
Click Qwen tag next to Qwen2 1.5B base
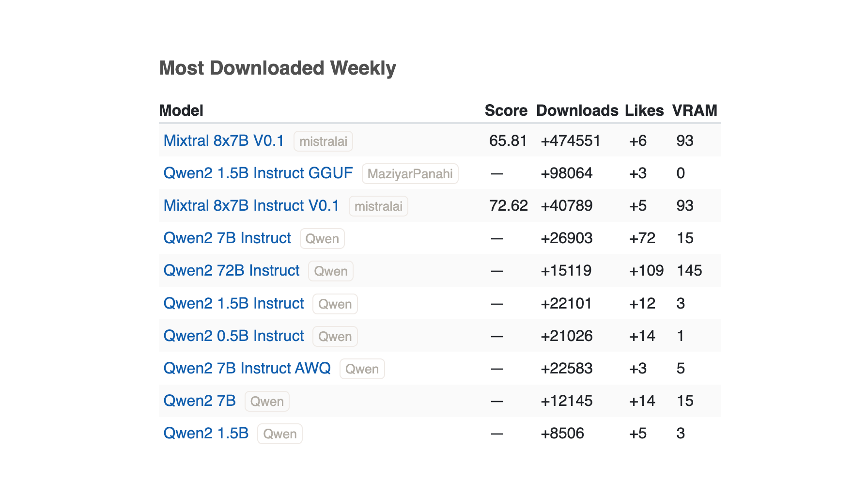pyautogui.click(x=280, y=434)
